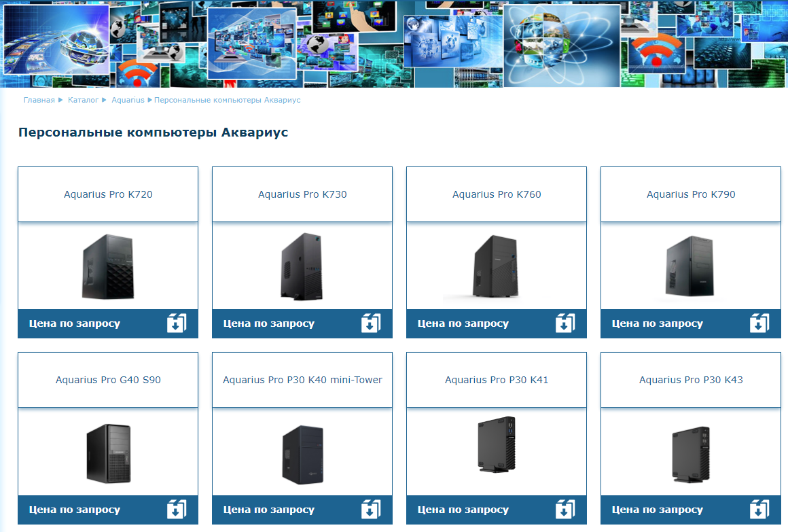Click Цена по запросу on the P30 K43 card
Image resolution: width=788 pixels, height=532 pixels.
[658, 510]
